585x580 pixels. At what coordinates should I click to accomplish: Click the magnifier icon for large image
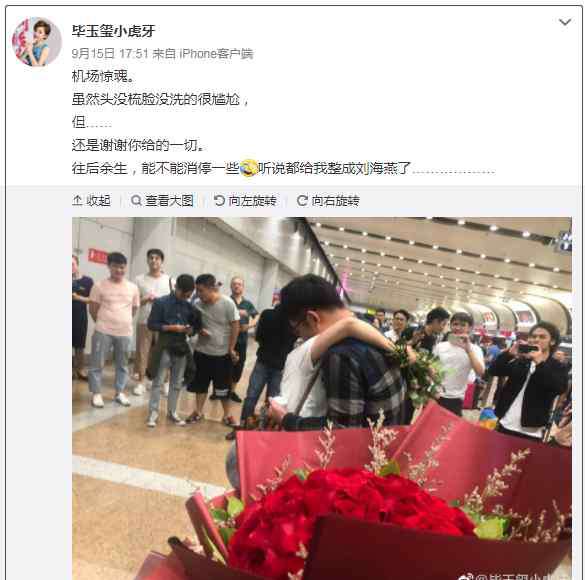[136, 201]
